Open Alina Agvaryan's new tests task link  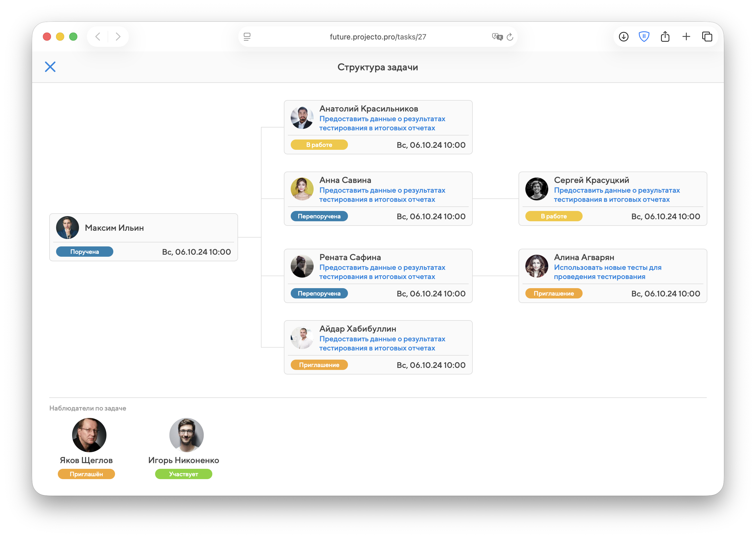click(607, 272)
